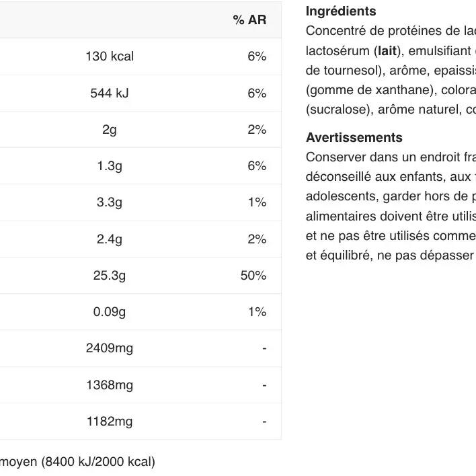476x476 pixels.
Task: Click the 1368mg table cell
Action: point(110,385)
